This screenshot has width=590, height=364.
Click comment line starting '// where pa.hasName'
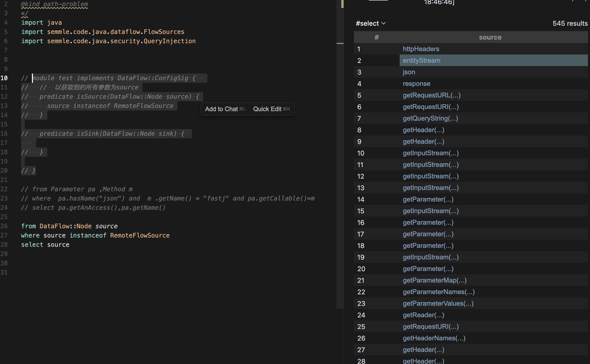click(x=168, y=198)
